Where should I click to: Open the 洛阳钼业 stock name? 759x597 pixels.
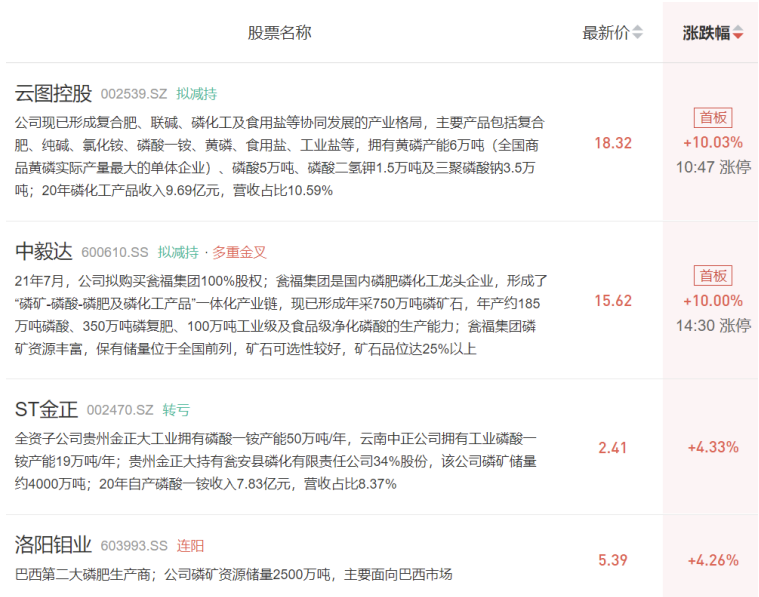click(53, 545)
